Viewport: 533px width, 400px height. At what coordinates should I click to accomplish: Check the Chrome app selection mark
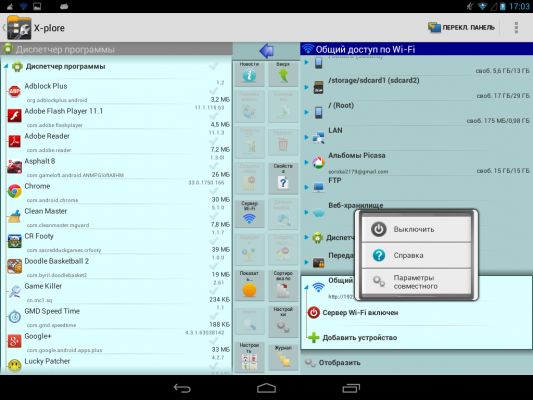(213, 191)
